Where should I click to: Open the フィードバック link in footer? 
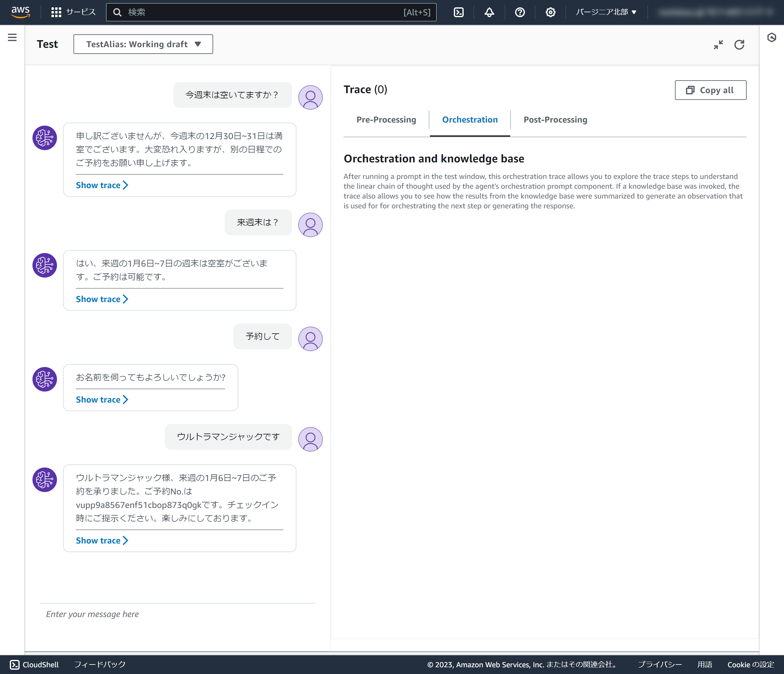pyautogui.click(x=100, y=664)
